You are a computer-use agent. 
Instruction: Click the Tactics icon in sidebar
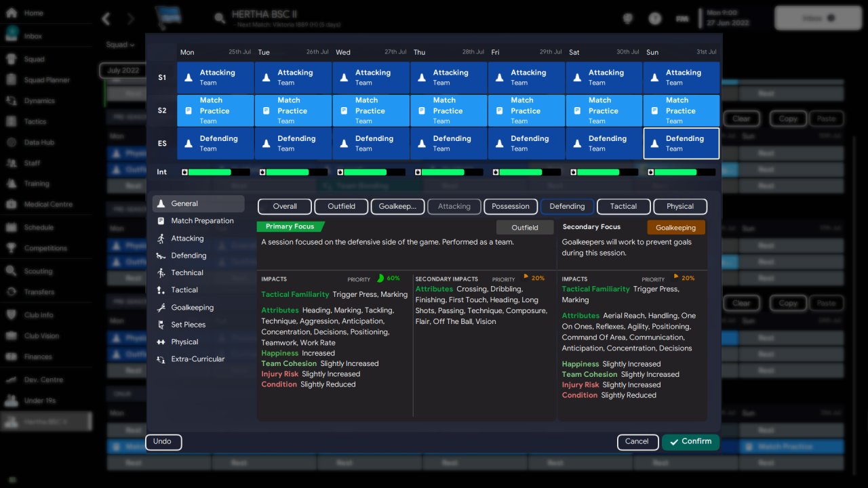12,121
